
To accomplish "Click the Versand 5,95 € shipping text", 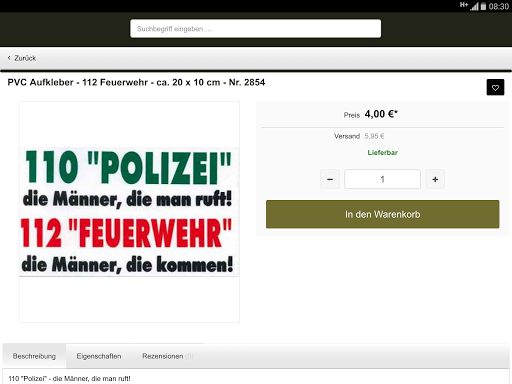I will pos(359,136).
